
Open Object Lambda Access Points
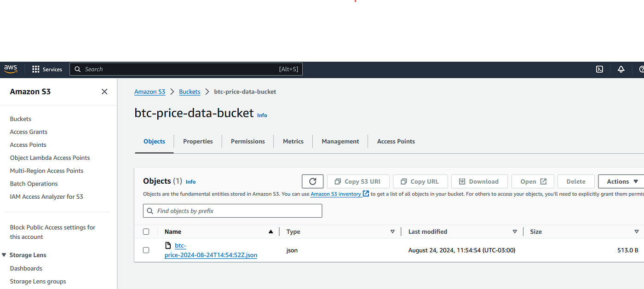coord(50,157)
